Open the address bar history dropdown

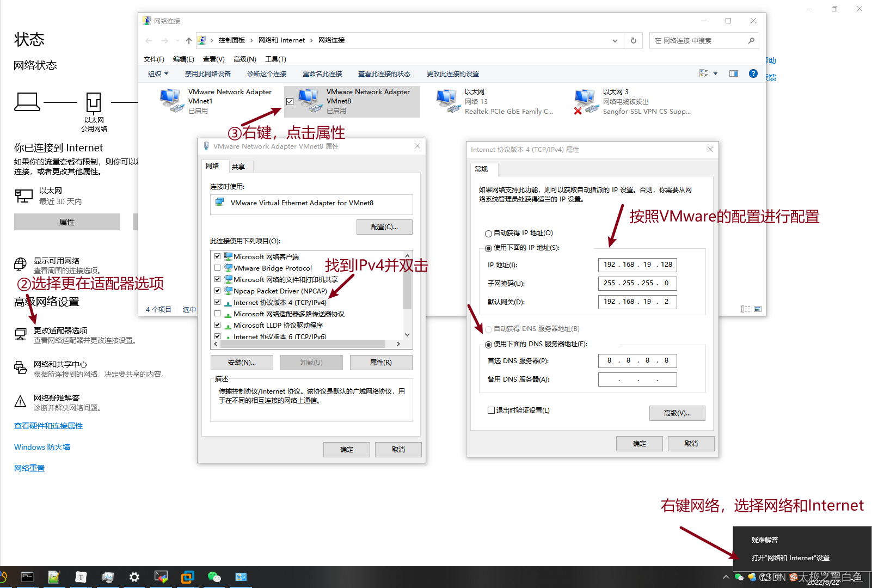pos(615,41)
